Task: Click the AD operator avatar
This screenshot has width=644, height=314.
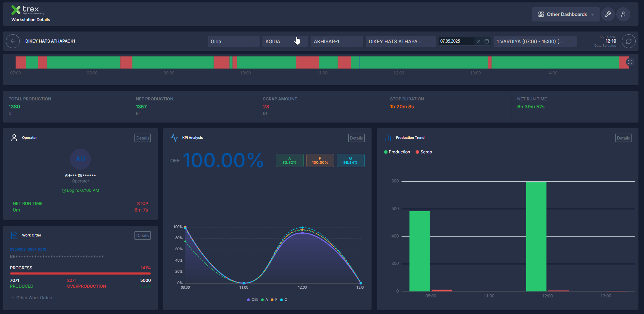Action: pos(80,159)
